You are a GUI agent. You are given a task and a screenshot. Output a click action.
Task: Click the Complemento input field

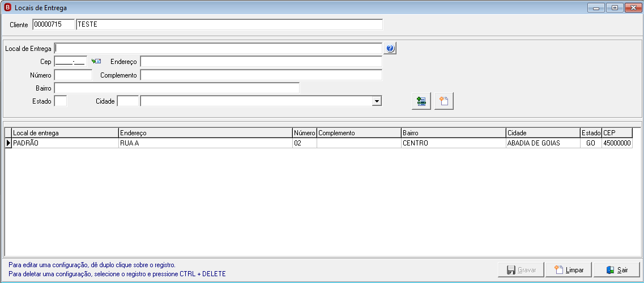click(x=261, y=75)
